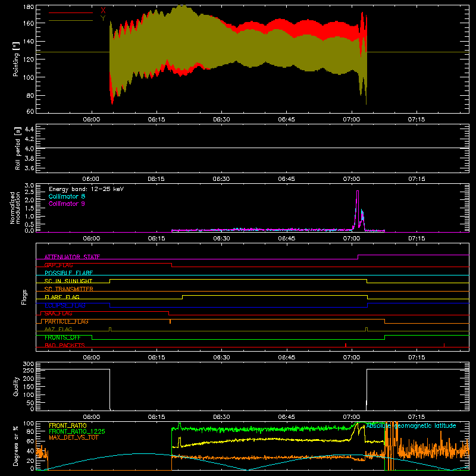
Task: Click the olive Y legend label
Action: (103, 18)
